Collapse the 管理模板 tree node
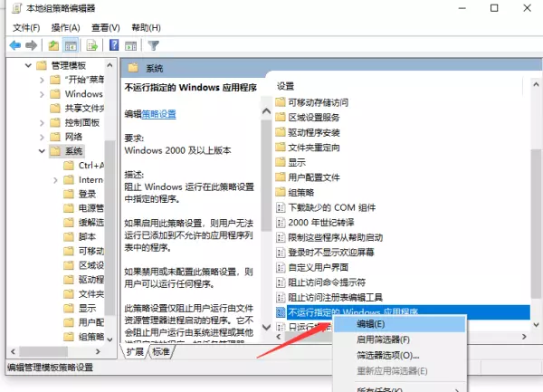Viewport: 543px width, 392px height. pyautogui.click(x=28, y=65)
